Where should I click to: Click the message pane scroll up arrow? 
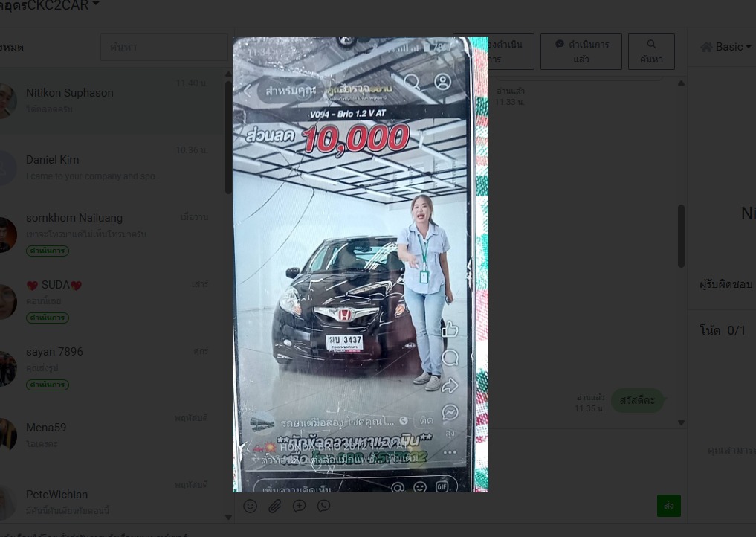[681, 83]
